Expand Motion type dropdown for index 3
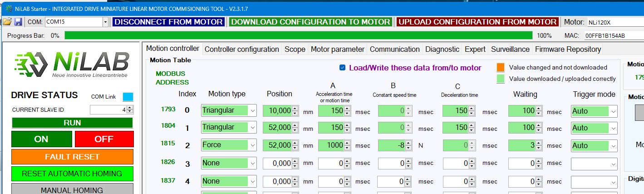Screen dimensions: 644x194 coord(252,163)
